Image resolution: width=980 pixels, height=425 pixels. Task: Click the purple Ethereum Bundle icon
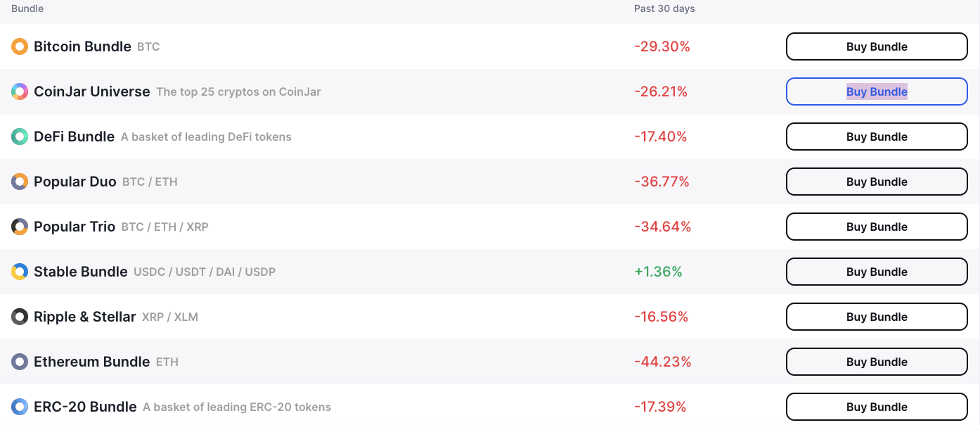pos(20,362)
